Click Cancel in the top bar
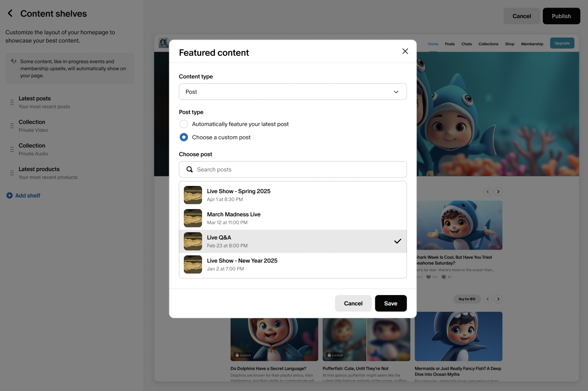This screenshot has width=588, height=391. [x=522, y=16]
